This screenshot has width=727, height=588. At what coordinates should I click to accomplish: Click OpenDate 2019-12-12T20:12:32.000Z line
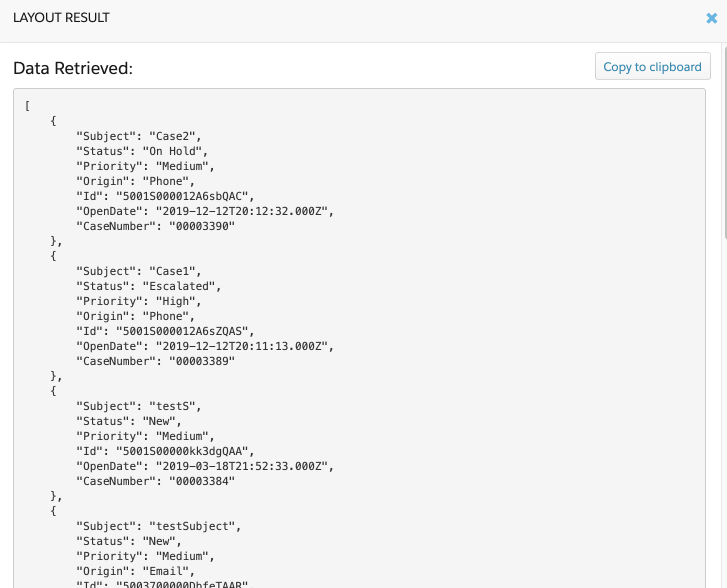[205, 211]
